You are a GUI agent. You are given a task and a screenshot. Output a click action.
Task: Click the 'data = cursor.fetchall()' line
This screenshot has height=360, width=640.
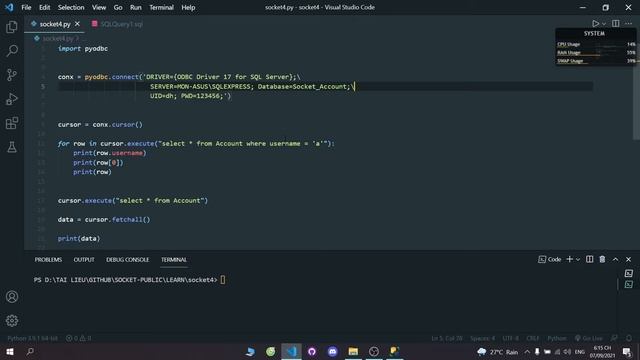pyautogui.click(x=104, y=220)
